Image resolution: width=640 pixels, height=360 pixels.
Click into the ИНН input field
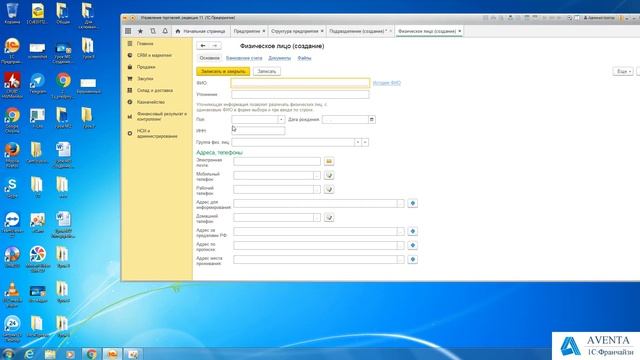258,131
